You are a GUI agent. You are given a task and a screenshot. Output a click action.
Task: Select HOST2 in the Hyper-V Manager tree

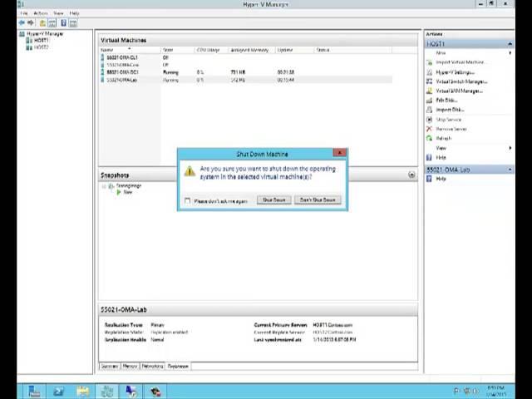pyautogui.click(x=41, y=47)
